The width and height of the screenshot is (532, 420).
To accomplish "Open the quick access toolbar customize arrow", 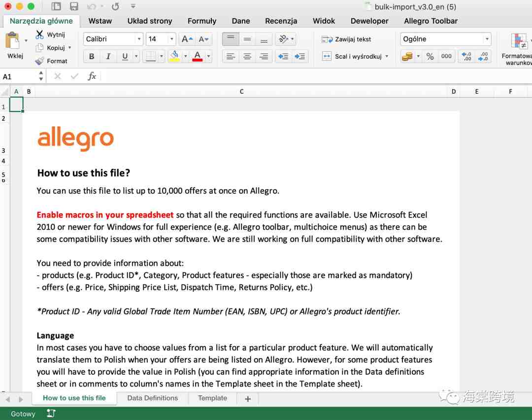I will 133,6.
